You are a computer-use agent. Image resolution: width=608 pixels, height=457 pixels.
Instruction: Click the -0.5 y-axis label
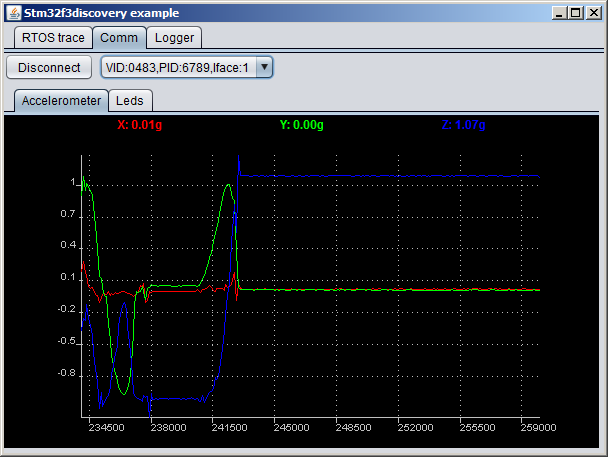[67, 341]
